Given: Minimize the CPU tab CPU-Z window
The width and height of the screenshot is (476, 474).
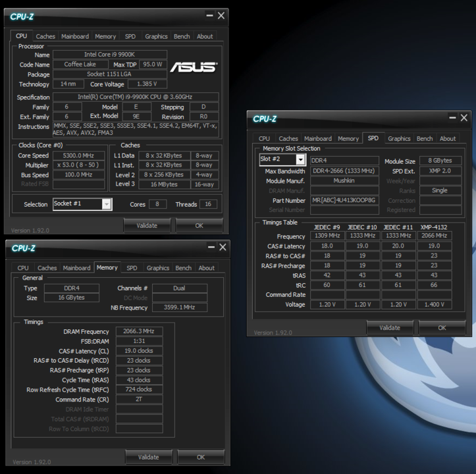Looking at the screenshot, I should [209, 15].
